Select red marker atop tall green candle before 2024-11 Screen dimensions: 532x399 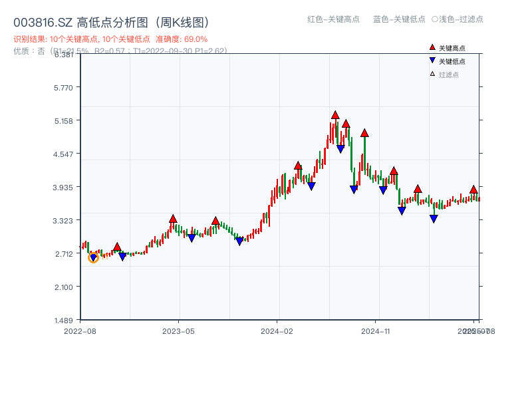click(364, 132)
